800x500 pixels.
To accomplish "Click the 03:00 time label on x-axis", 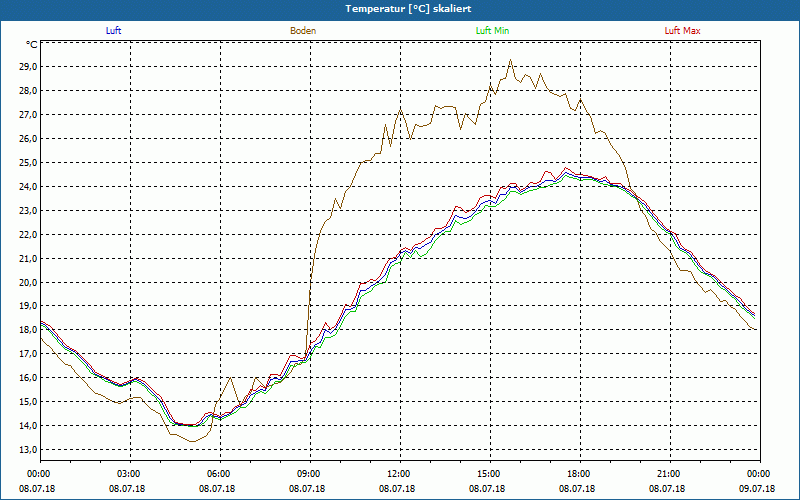I will [131, 474].
